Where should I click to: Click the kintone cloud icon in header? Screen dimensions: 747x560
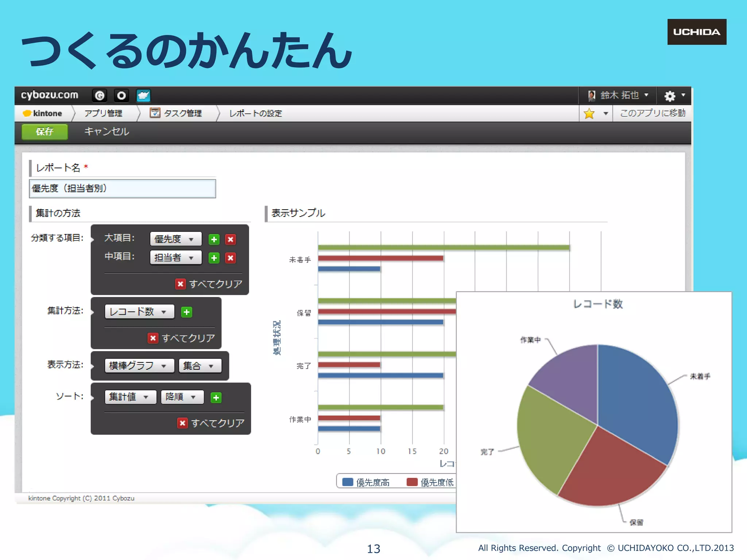[143, 96]
